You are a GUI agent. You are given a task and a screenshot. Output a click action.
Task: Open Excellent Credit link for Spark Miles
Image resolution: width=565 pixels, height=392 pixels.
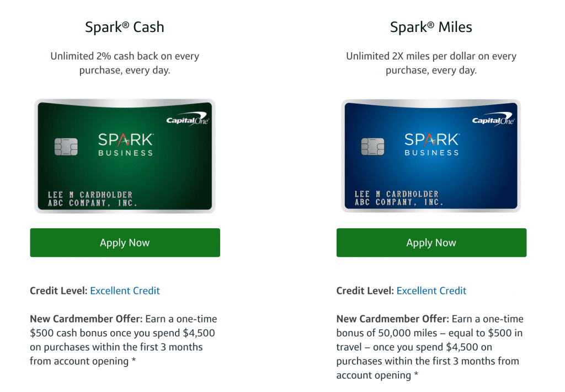431,291
